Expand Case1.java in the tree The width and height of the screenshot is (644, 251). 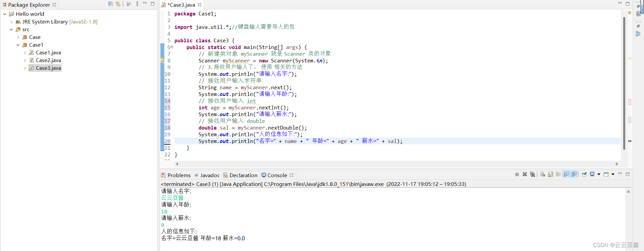click(25, 53)
